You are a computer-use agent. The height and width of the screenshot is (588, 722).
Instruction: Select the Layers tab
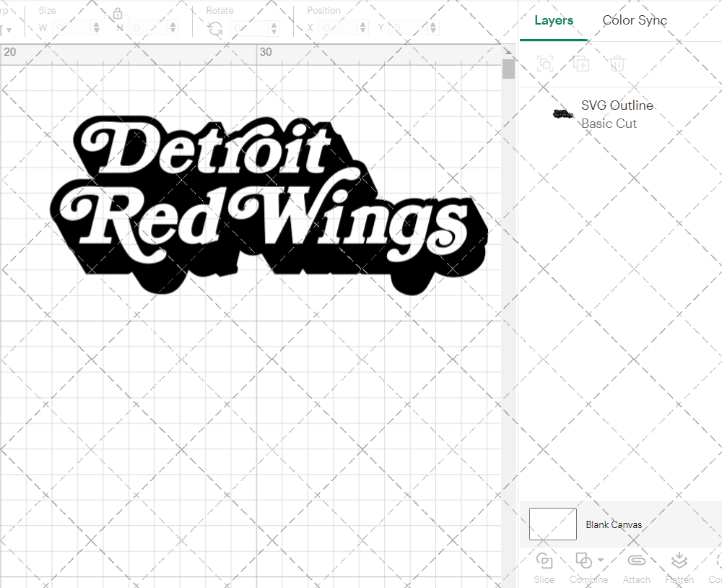click(553, 20)
